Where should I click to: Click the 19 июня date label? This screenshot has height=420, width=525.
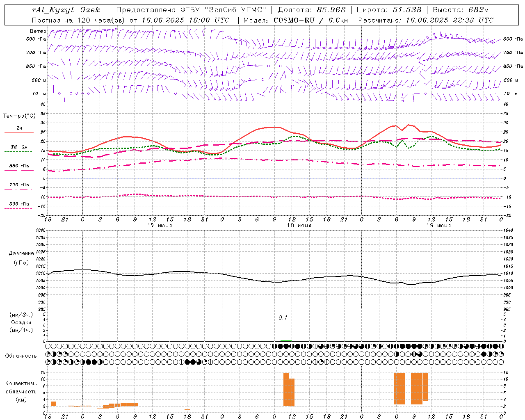tap(438, 225)
